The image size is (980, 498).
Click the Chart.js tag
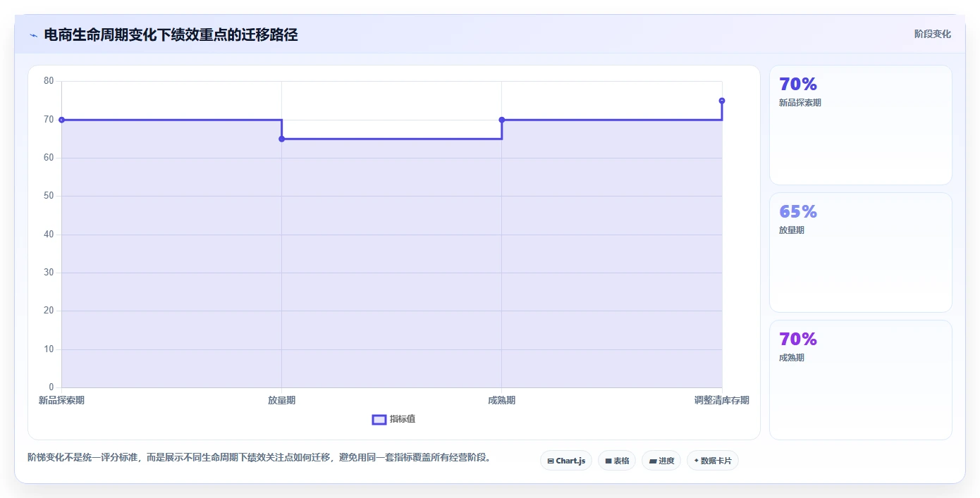click(566, 461)
